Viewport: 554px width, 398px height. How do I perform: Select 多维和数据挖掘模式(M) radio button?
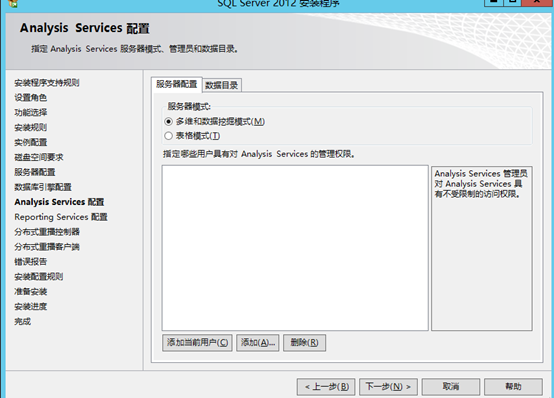(169, 122)
